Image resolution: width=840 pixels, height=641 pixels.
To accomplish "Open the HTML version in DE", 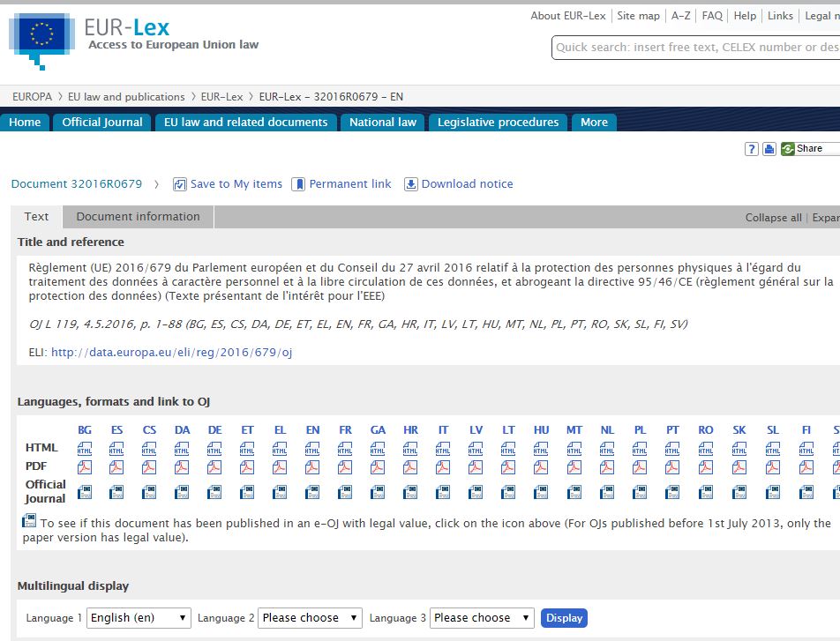I will [214, 448].
